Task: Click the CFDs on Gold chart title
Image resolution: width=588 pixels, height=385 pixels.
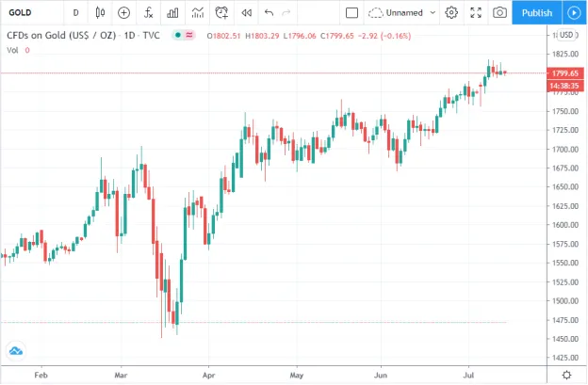Action: (83, 36)
